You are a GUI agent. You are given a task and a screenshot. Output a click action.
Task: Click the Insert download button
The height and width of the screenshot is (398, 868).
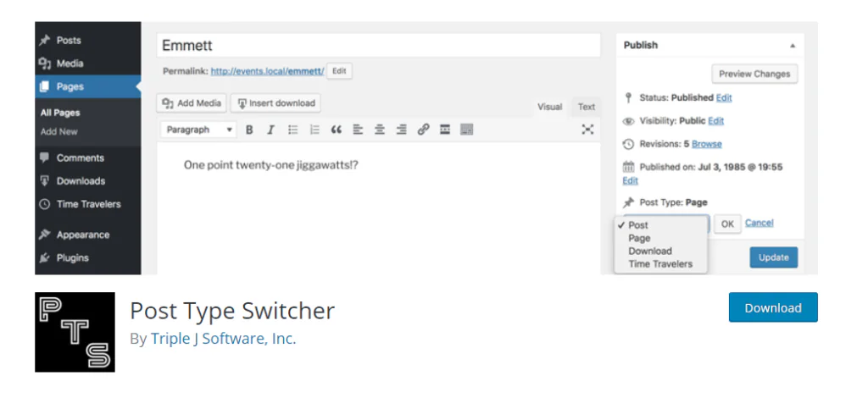pos(275,102)
